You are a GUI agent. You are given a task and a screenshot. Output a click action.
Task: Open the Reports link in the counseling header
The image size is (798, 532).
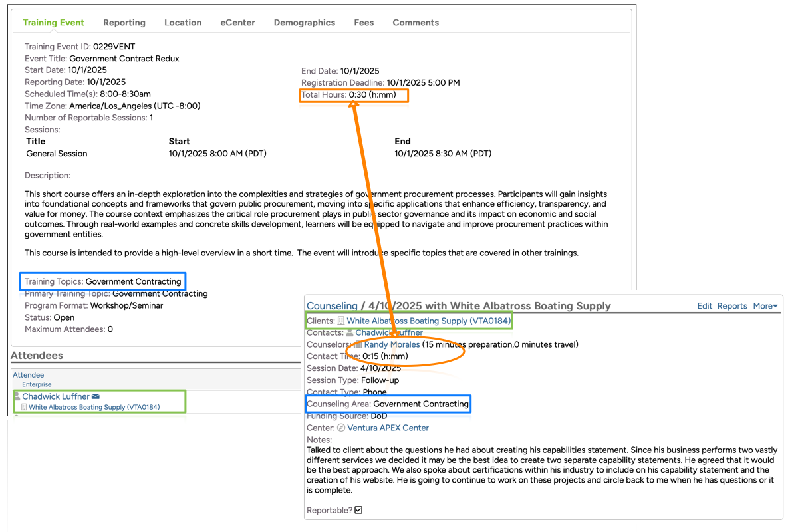pos(732,306)
